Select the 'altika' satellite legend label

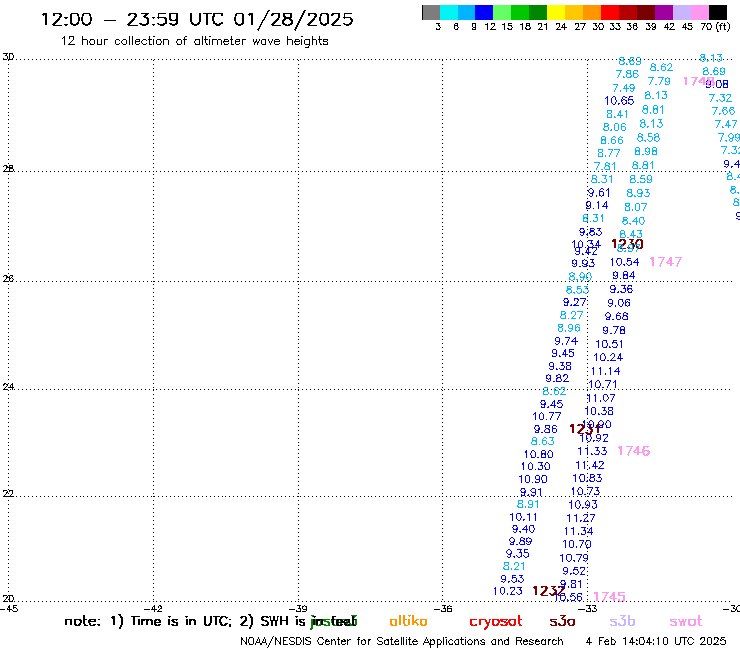pos(408,621)
